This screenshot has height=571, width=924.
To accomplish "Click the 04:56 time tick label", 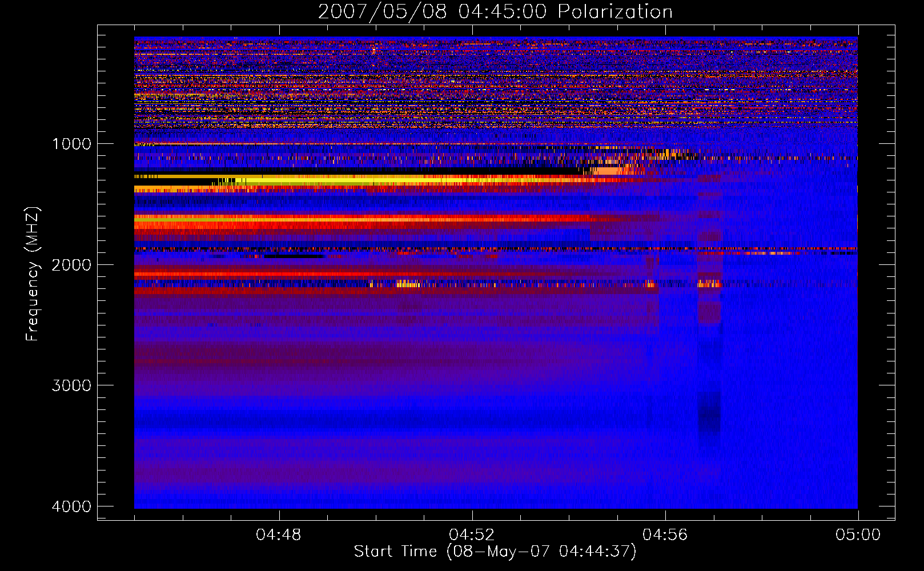I will pyautogui.click(x=665, y=535).
